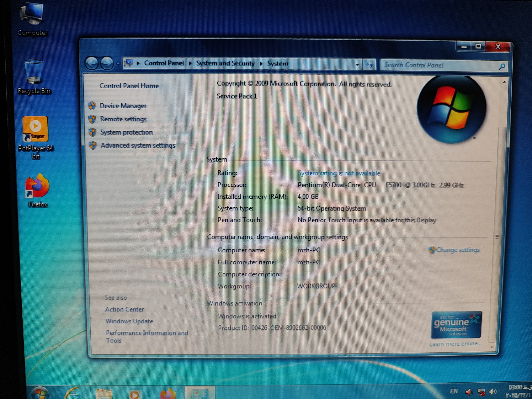
Task: Click the volume speaker tray icon
Action: coord(493,392)
